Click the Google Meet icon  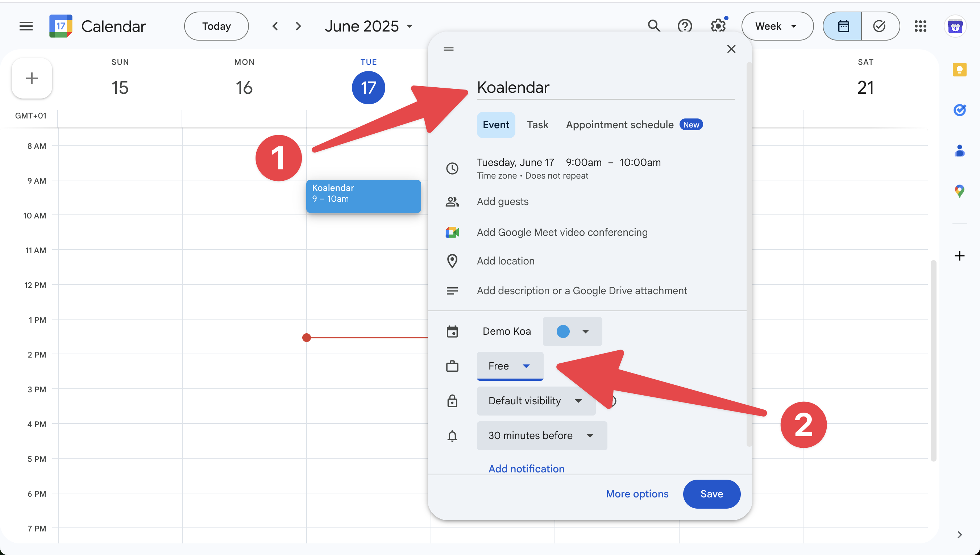click(452, 232)
